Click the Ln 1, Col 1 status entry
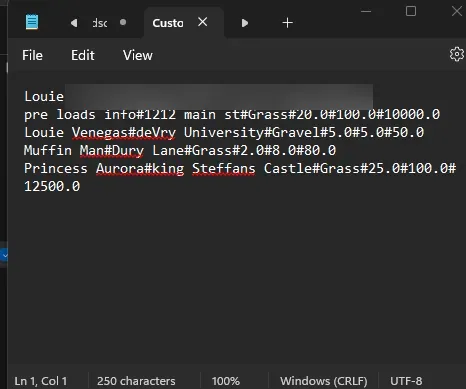The height and width of the screenshot is (389, 466). coord(41,381)
